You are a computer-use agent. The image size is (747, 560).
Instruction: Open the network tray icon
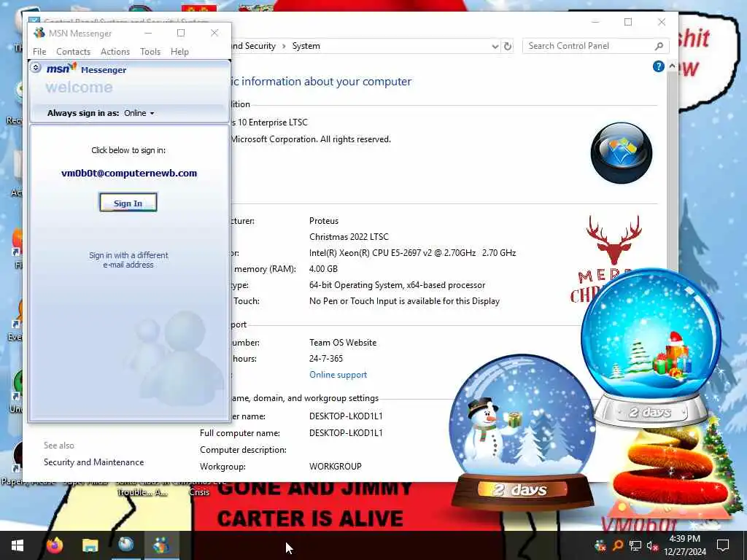[x=635, y=545]
